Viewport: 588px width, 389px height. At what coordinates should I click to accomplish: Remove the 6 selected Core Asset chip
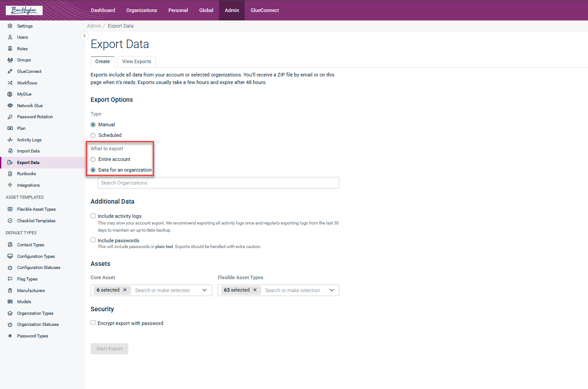point(125,290)
